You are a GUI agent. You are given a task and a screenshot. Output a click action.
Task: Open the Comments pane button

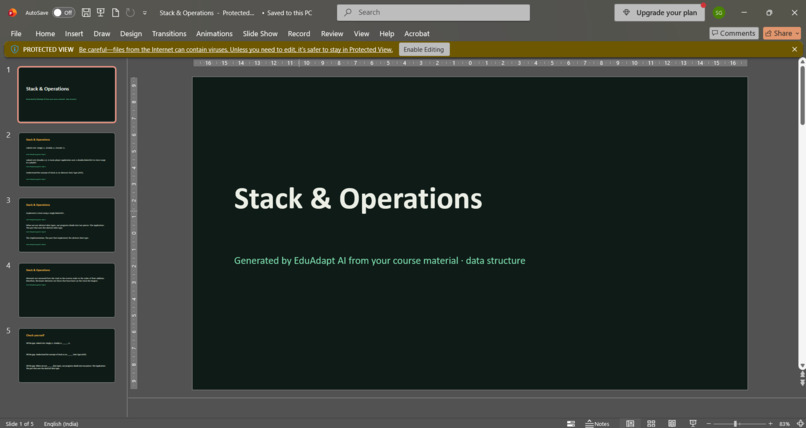point(734,33)
